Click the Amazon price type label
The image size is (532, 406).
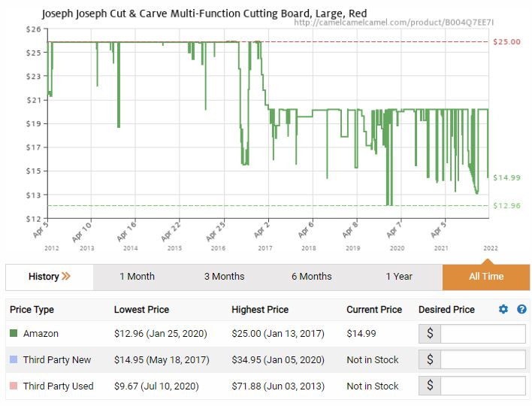[41, 333]
